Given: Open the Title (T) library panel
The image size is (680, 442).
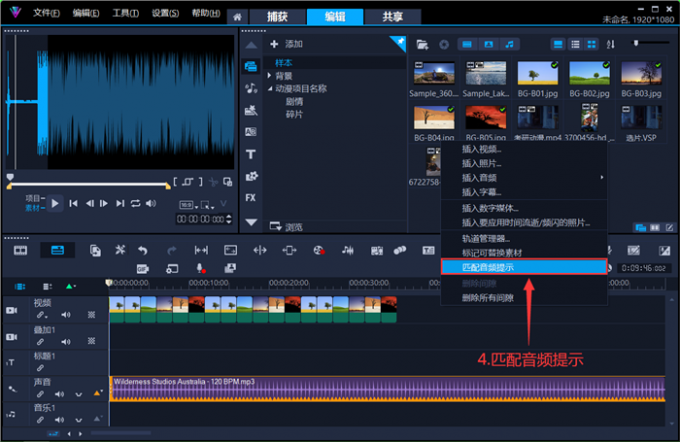Looking at the screenshot, I should [250, 154].
